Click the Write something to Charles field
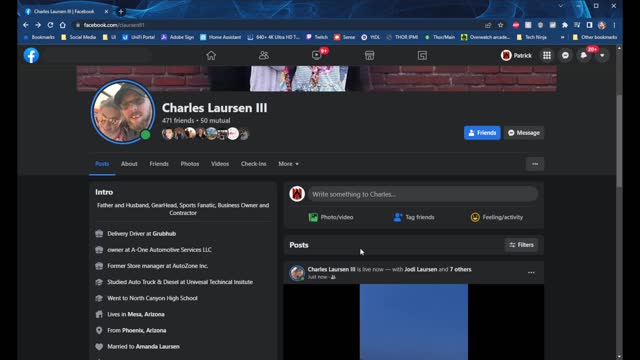The width and height of the screenshot is (640, 360). tap(423, 194)
